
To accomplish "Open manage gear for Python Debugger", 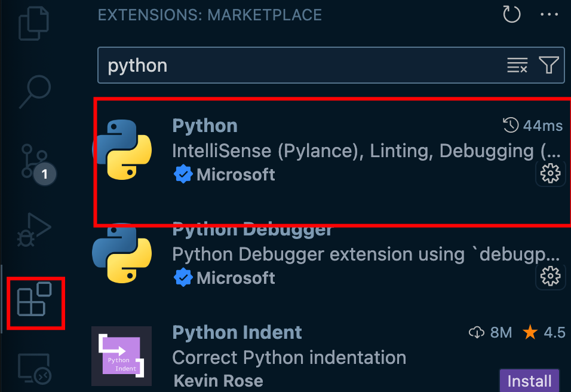I will [x=549, y=276].
